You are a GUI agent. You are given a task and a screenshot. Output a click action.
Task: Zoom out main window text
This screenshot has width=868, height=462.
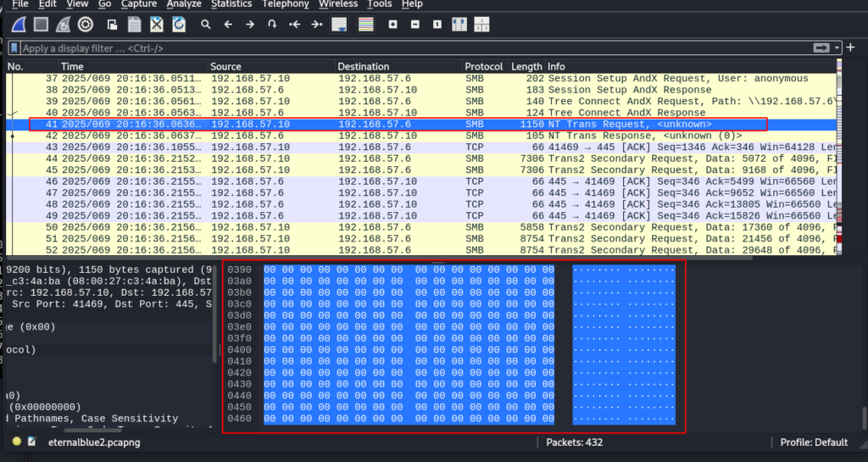415,25
